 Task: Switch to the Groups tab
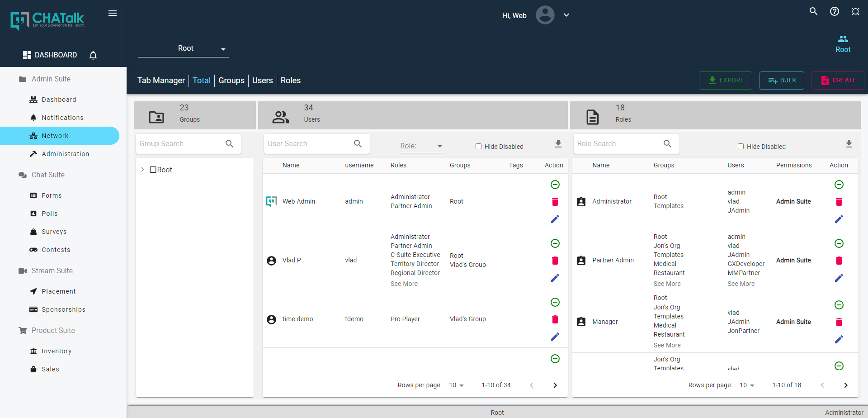pyautogui.click(x=231, y=81)
